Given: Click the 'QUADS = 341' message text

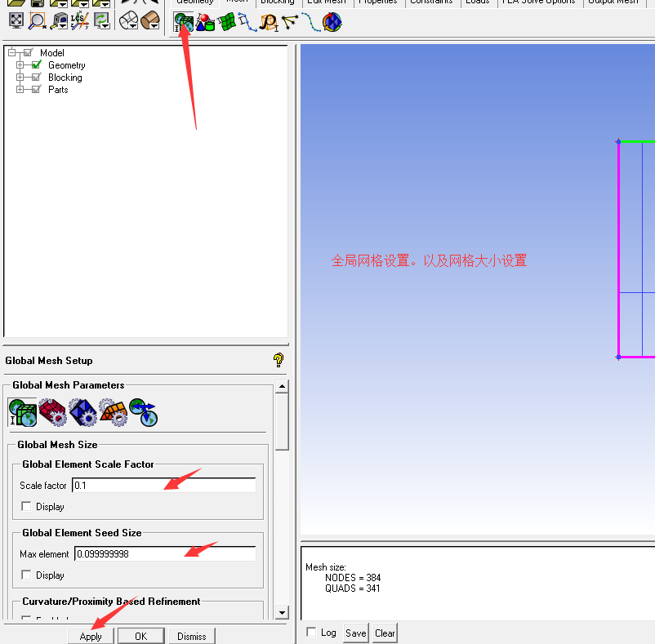Looking at the screenshot, I should coord(353,588).
